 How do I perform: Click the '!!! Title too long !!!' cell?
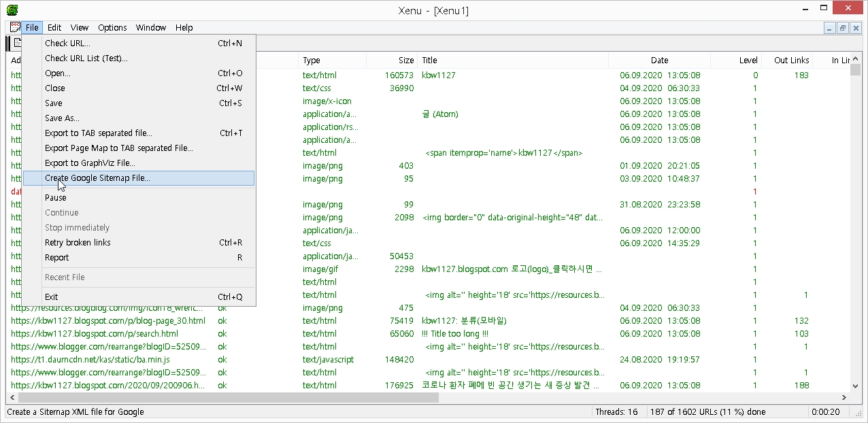[455, 334]
